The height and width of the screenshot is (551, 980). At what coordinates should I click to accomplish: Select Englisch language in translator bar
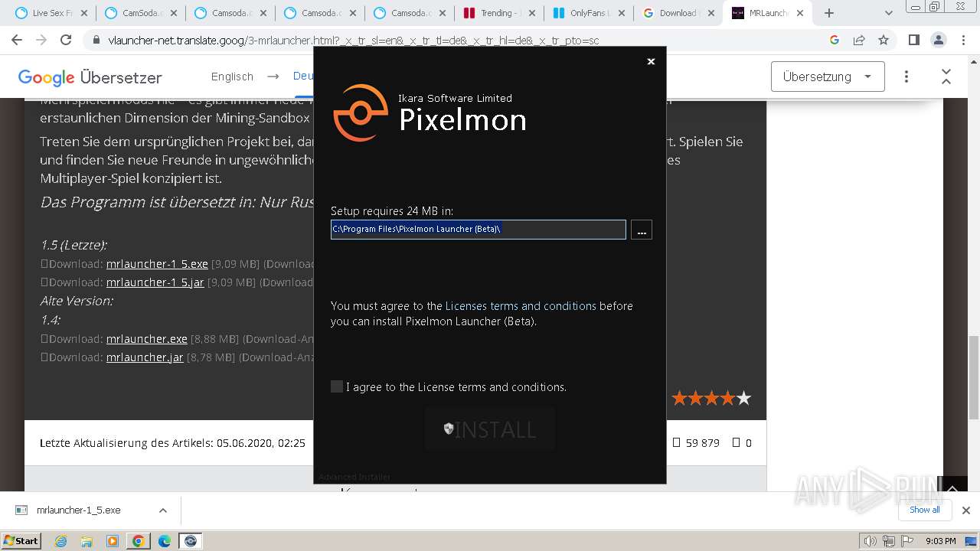coord(232,77)
